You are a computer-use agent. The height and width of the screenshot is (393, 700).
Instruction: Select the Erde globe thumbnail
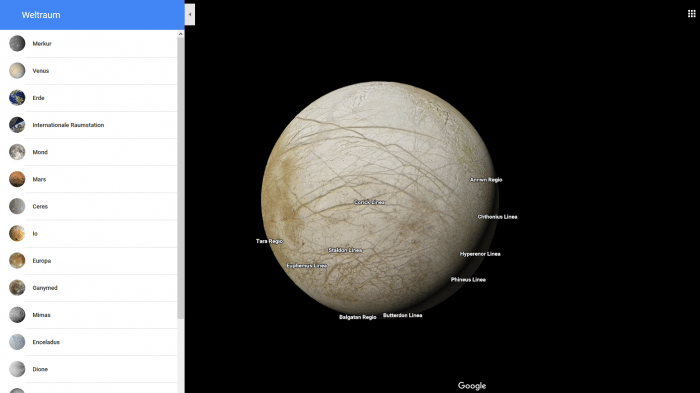point(17,98)
